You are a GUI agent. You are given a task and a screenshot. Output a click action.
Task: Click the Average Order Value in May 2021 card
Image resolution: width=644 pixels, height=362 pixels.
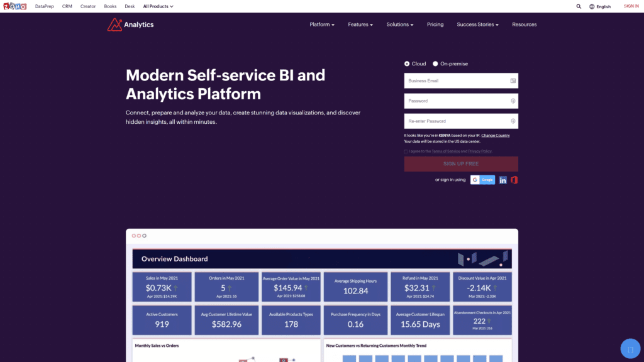click(x=291, y=287)
